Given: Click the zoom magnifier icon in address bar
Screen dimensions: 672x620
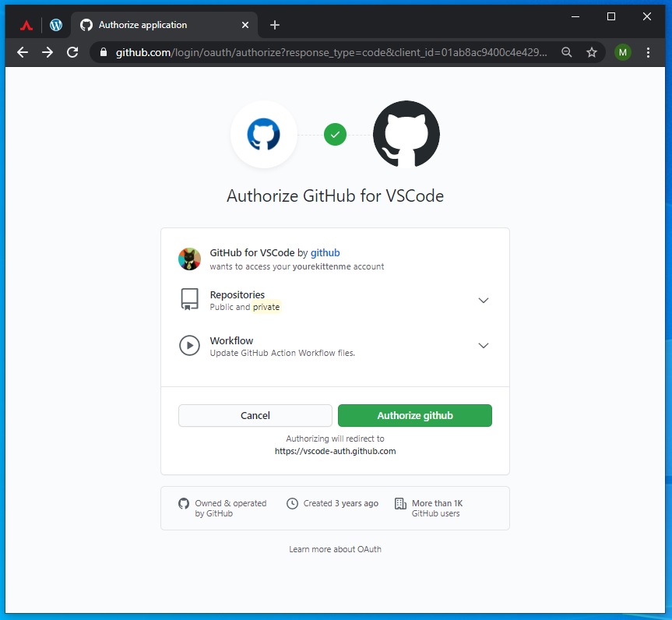Looking at the screenshot, I should tap(567, 52).
